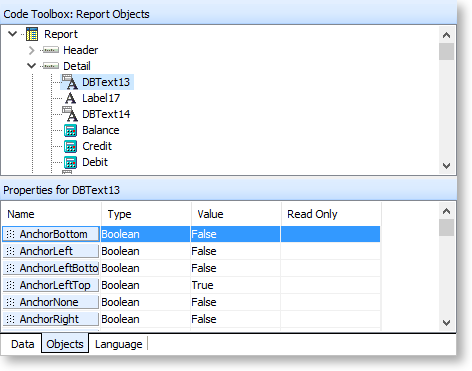This screenshot has width=472, height=371.
Task: Open the Language tab
Action: (118, 344)
